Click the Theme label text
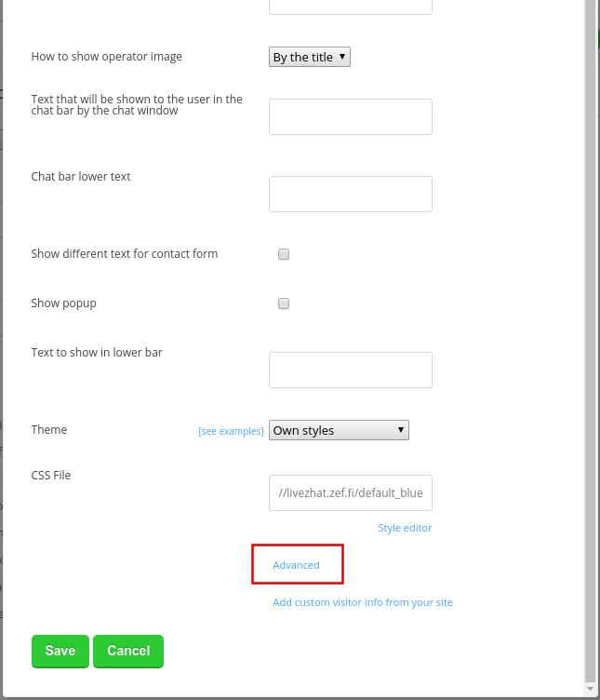The image size is (600, 700). [49, 429]
